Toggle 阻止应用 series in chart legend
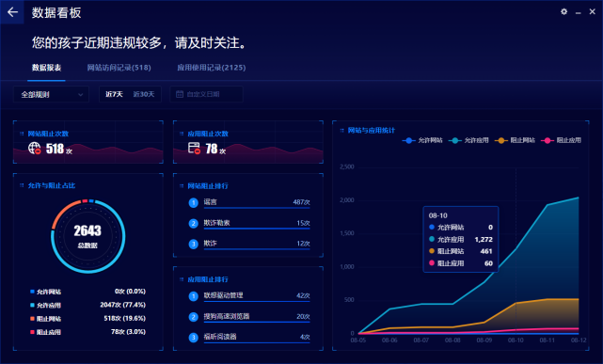The height and width of the screenshot is (364, 603). point(561,140)
